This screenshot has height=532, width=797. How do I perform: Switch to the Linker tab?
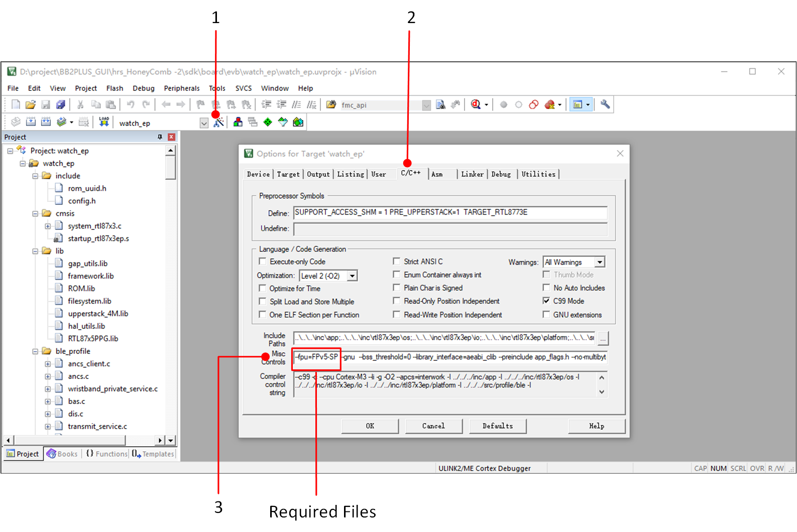point(472,174)
